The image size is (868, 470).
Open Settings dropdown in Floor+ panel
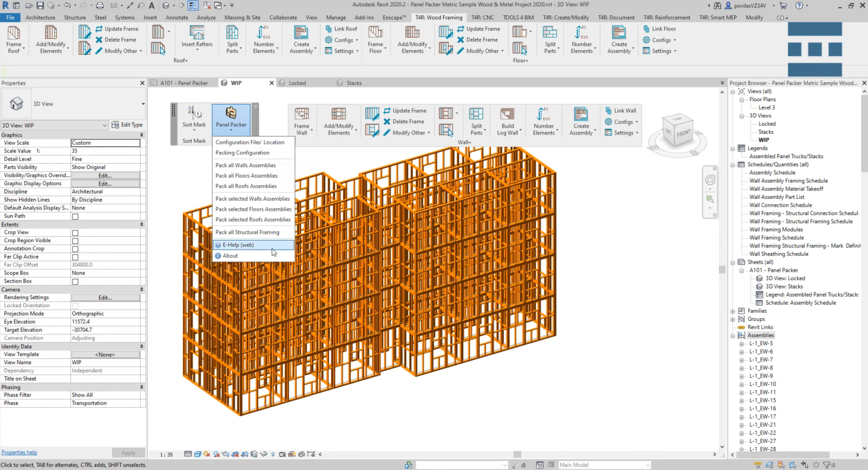pyautogui.click(x=659, y=51)
